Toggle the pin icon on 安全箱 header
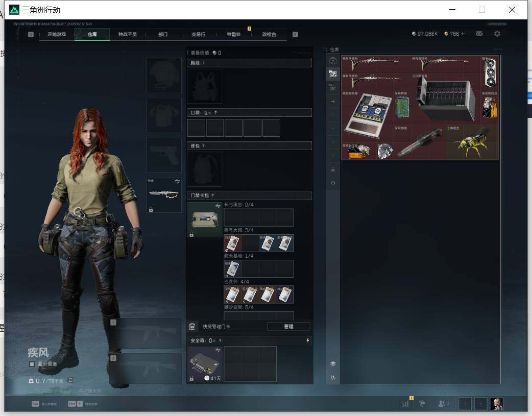Viewport: 532px width, 416px height. pos(308,340)
